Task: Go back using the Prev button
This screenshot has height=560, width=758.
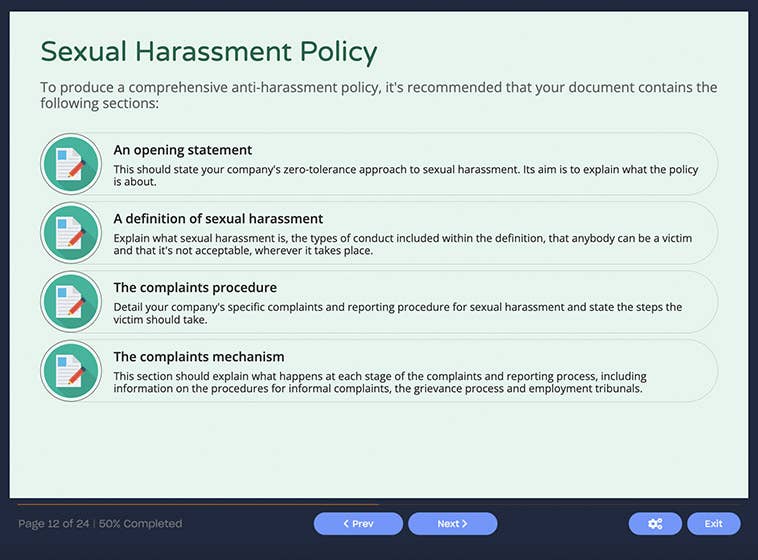Action: tap(358, 524)
